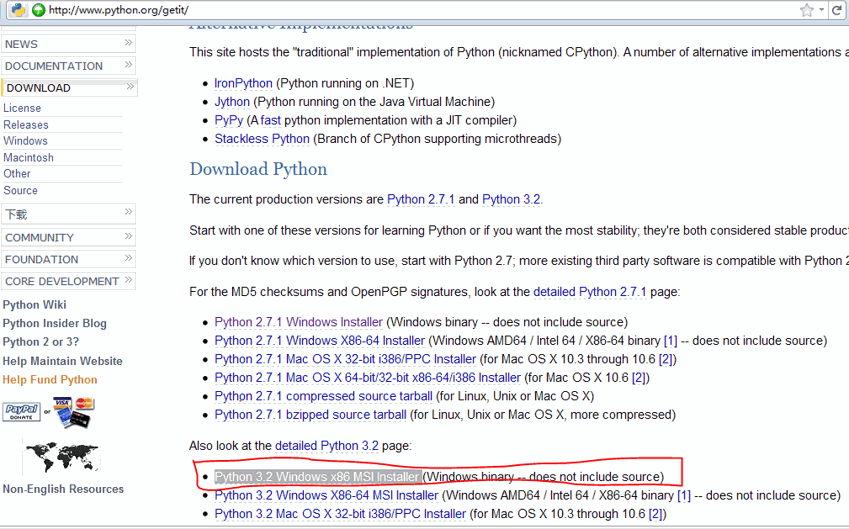Viewport: 849px width, 529px height.
Task: Click footnote [2] on Python 3.2 Mac line
Action: [x=655, y=514]
